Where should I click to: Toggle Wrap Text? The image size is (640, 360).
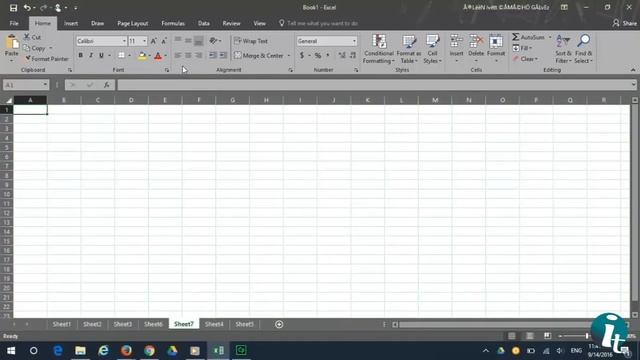(251, 41)
